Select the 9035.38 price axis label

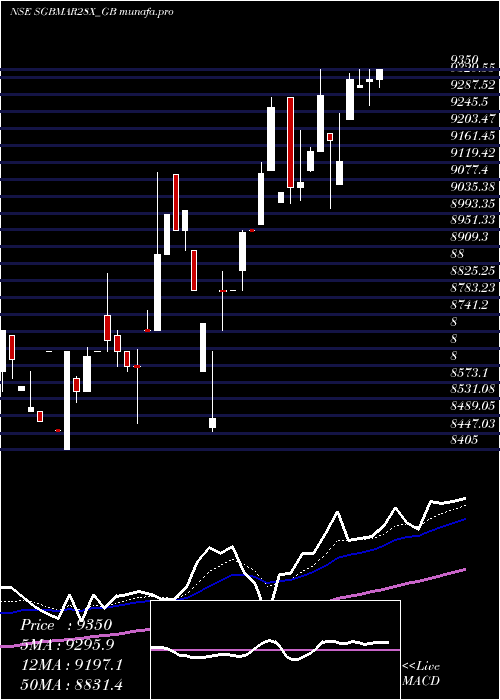473,187
